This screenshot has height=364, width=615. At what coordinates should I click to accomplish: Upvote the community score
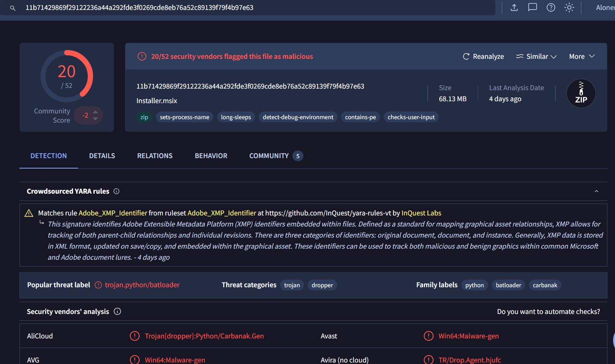click(96, 112)
